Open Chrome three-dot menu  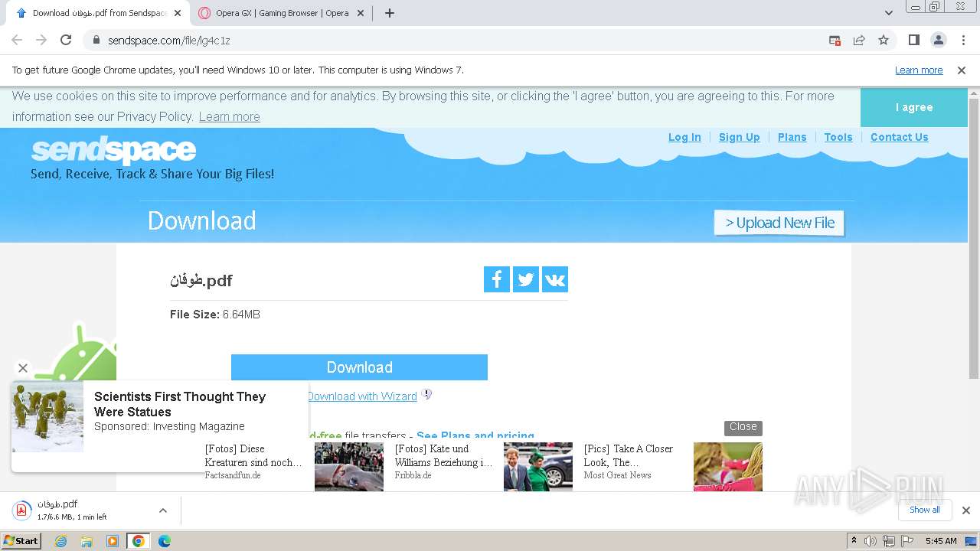(x=963, y=40)
